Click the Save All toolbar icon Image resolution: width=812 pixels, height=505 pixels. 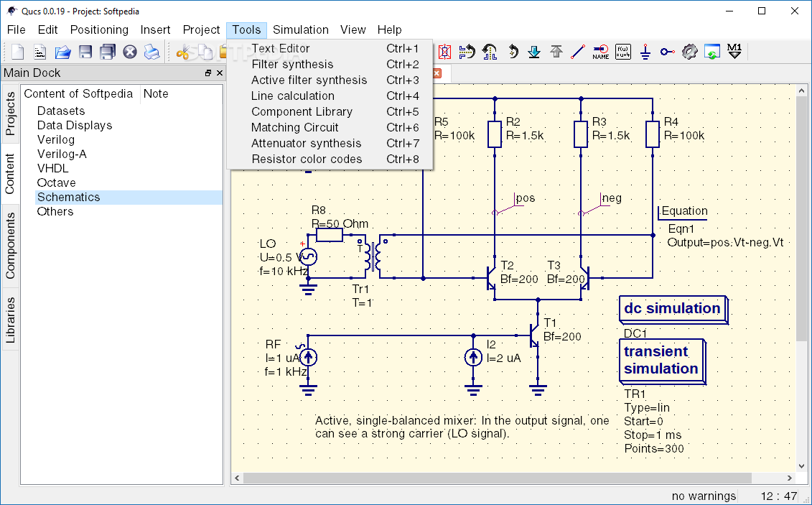[x=108, y=52]
